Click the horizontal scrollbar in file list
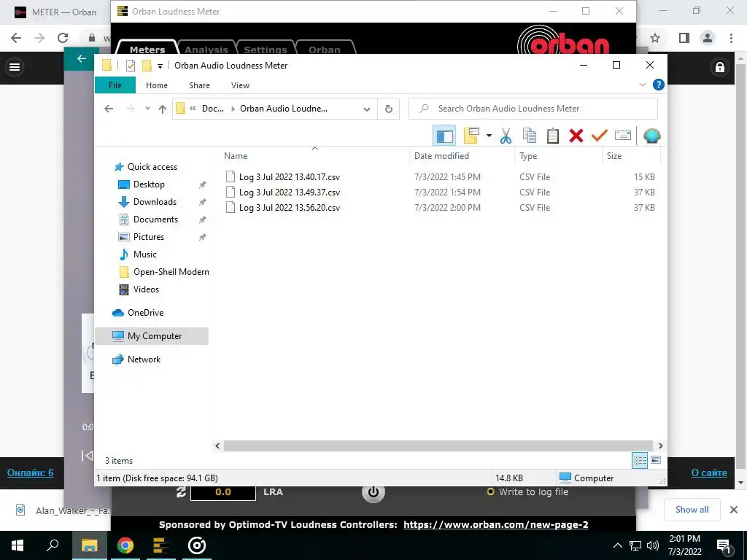 coord(438,446)
